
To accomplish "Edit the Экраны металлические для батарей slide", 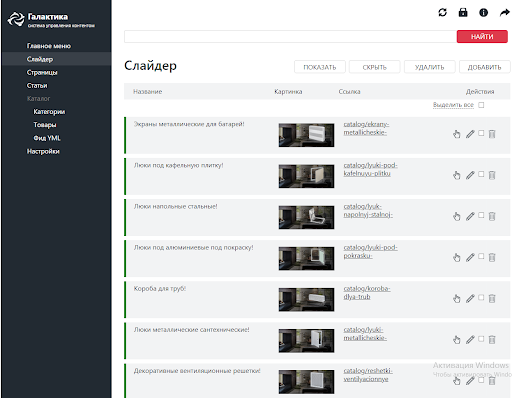I will click(x=470, y=134).
